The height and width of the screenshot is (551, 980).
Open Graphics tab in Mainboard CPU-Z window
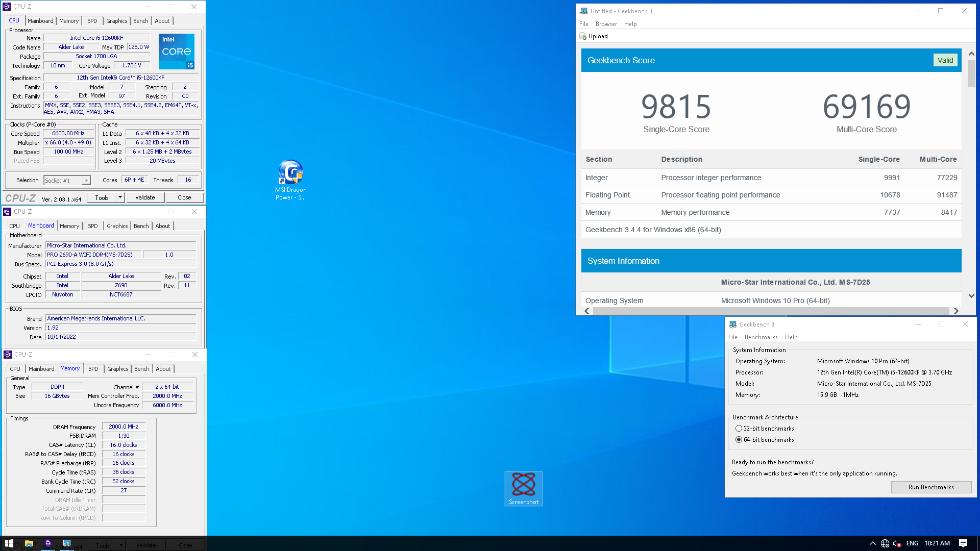117,226
